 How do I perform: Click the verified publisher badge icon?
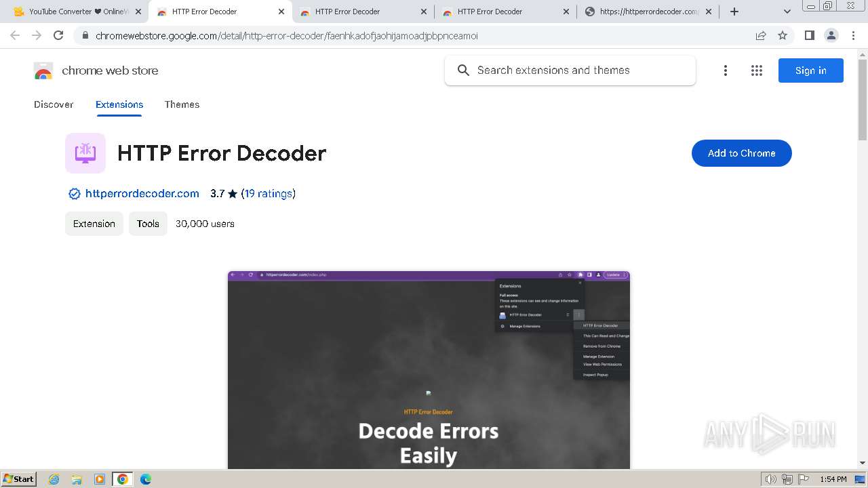75,194
